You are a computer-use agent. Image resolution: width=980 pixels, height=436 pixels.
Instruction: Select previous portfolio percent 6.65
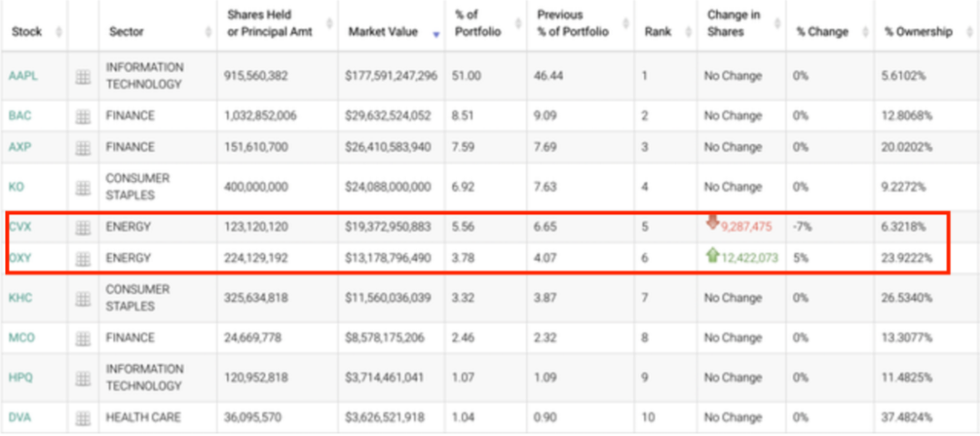(x=545, y=228)
